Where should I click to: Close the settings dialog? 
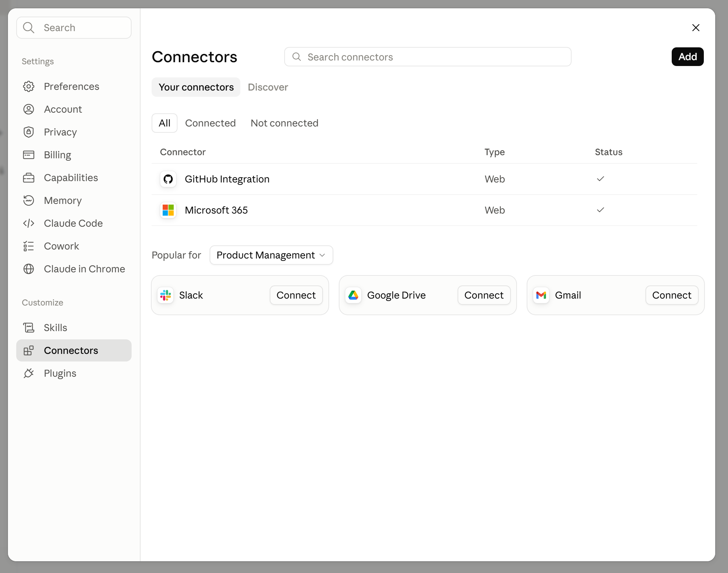pos(696,28)
